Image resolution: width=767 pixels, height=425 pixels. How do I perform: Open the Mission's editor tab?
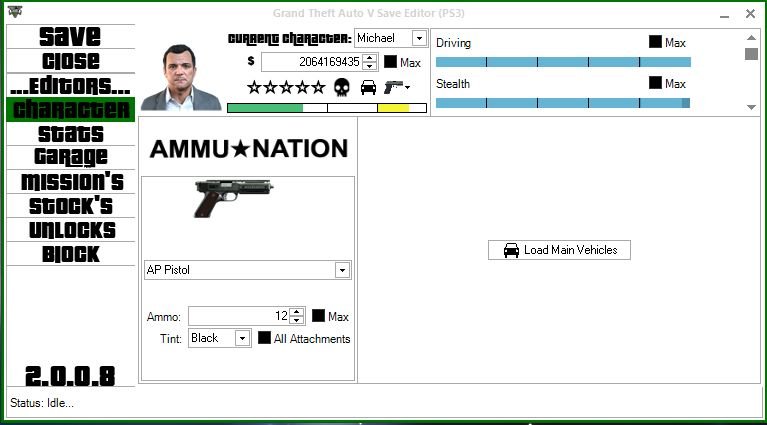click(x=70, y=181)
